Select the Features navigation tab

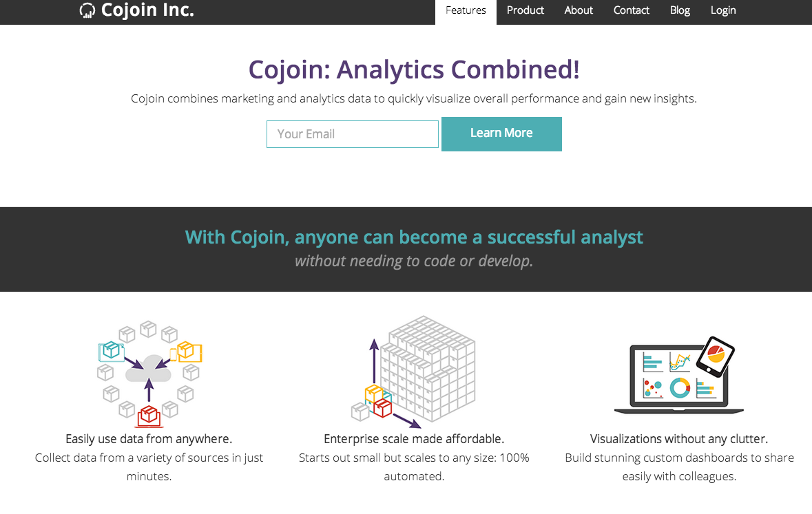click(466, 10)
